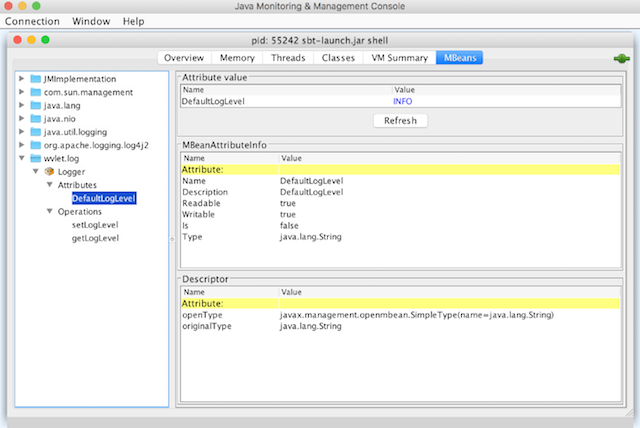Click the org.apache.logging.log4j2 folder icon

[x=36, y=145]
